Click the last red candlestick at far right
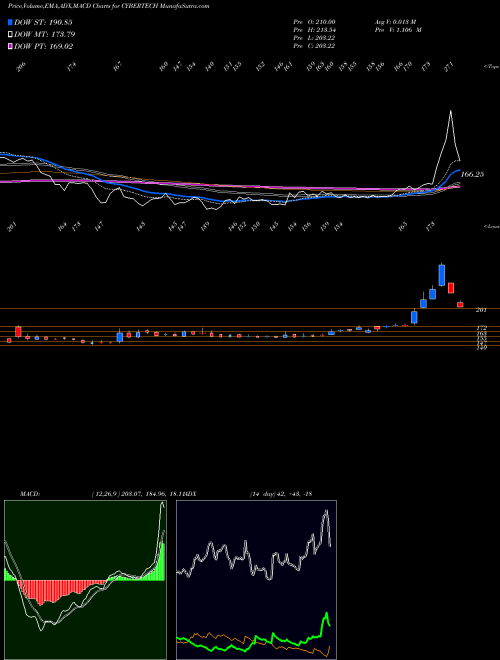The image size is (500, 660). pos(460,304)
